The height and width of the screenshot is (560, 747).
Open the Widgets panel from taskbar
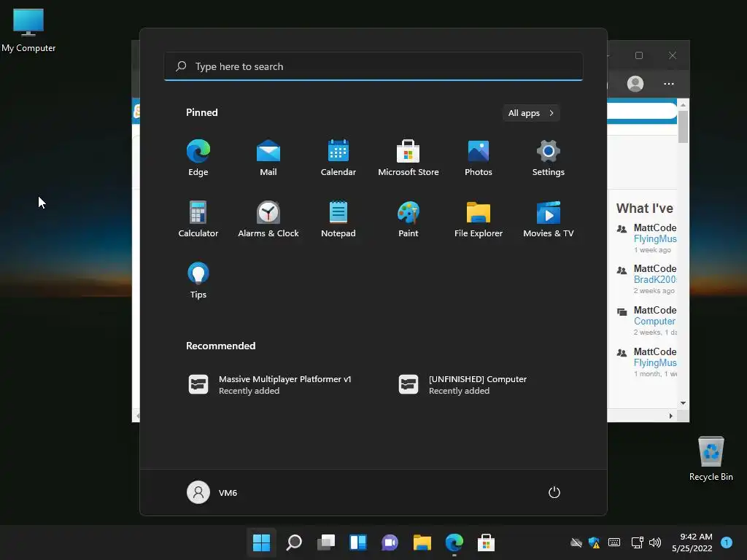[358, 542]
